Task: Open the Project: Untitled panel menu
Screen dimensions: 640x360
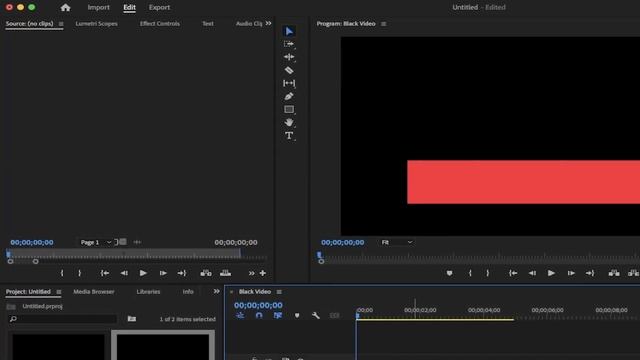Action: click(59, 292)
